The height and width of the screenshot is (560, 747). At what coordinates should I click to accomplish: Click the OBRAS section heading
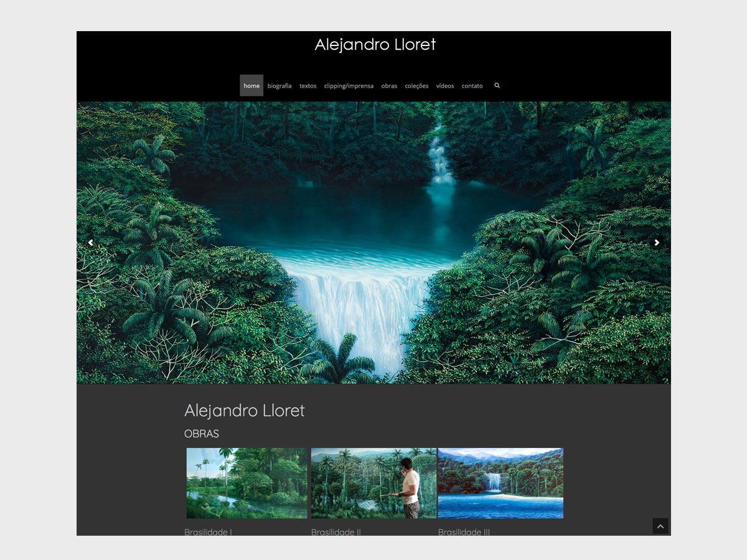pos(202,434)
